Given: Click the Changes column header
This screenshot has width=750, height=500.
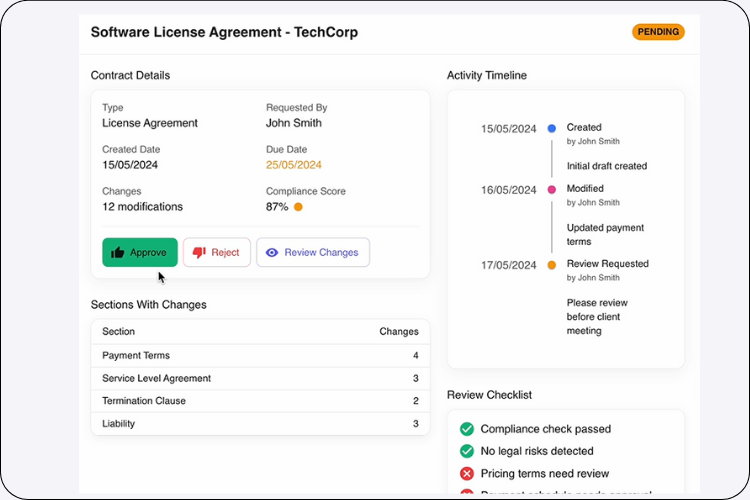Looking at the screenshot, I should (399, 331).
